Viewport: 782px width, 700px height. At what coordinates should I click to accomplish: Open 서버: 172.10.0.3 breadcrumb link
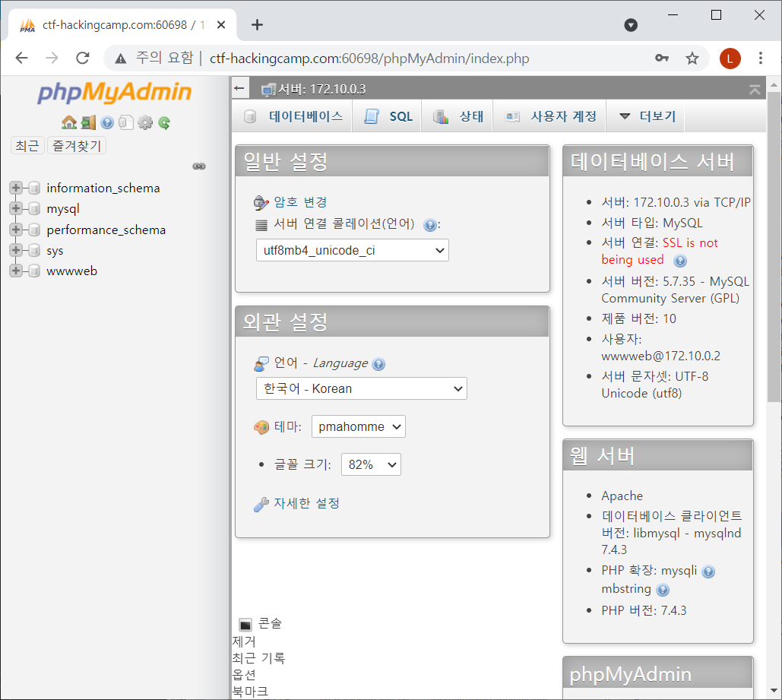coord(321,90)
